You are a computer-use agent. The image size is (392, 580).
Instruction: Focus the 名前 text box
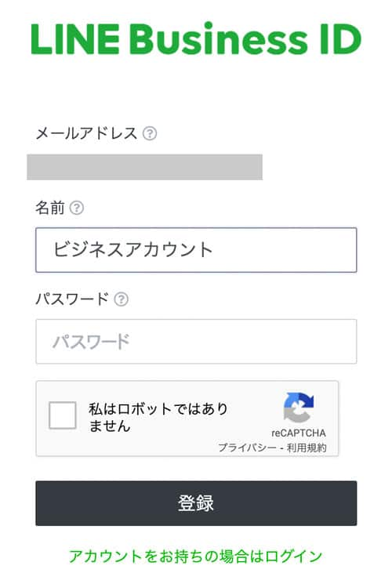tap(196, 250)
